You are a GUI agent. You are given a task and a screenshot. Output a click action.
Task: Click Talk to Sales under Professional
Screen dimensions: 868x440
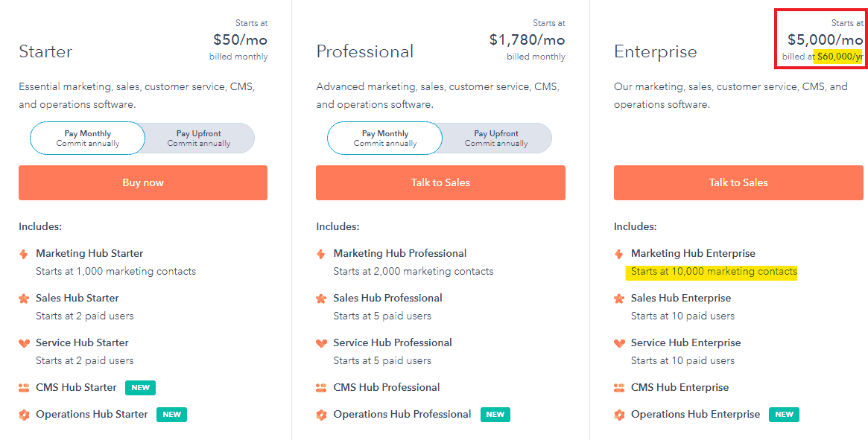coord(440,182)
